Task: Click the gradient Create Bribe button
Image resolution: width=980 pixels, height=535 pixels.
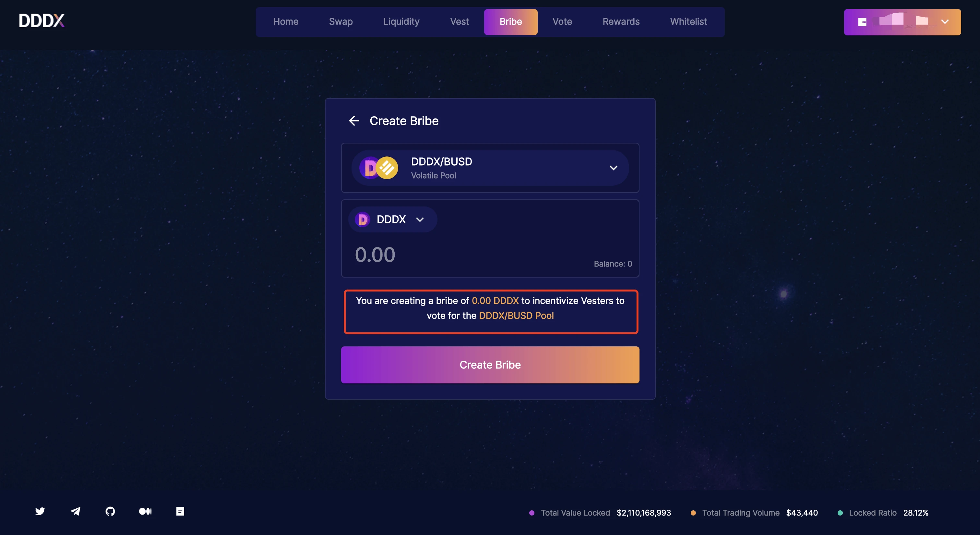Action: (x=490, y=364)
